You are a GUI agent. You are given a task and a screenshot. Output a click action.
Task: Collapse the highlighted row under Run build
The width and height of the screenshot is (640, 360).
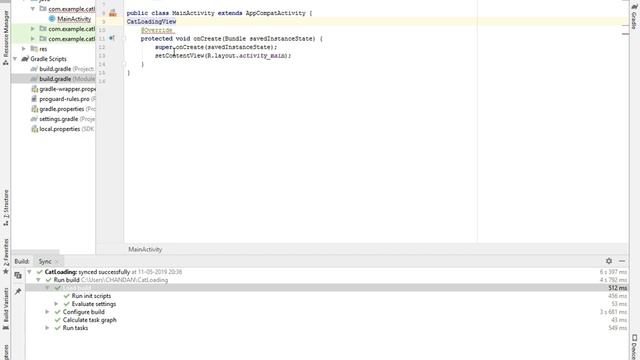(x=47, y=288)
